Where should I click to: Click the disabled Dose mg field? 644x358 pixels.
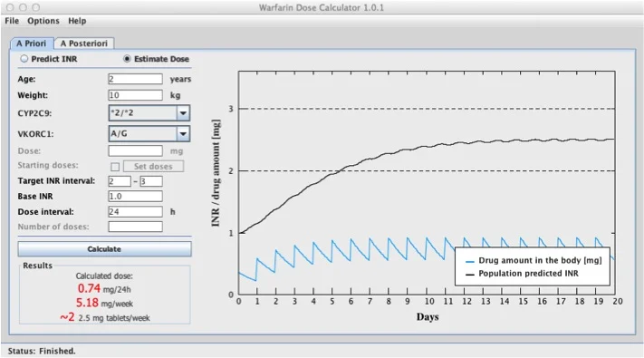(x=135, y=150)
